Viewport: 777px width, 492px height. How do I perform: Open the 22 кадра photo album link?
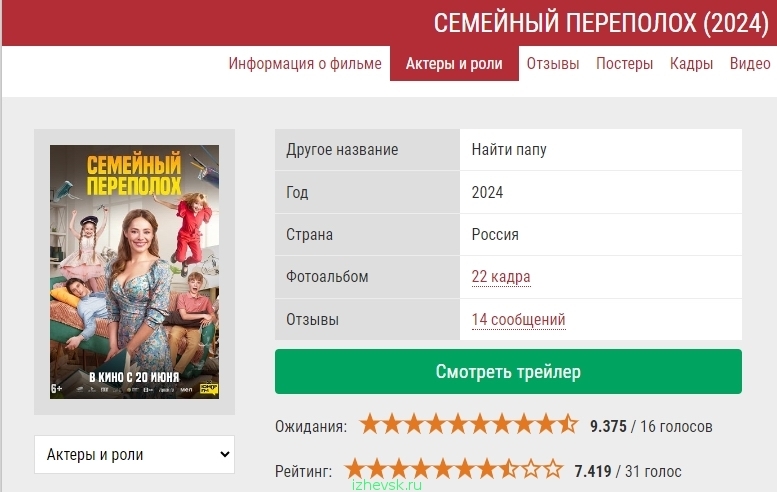click(501, 276)
